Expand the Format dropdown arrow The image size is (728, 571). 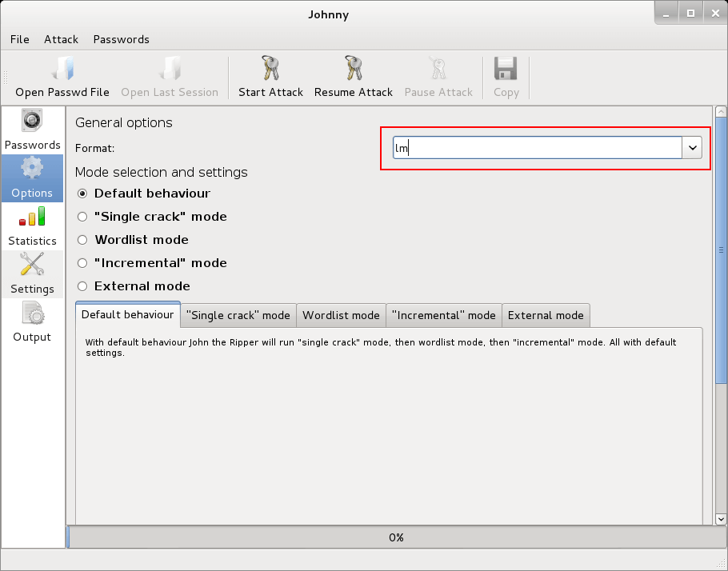(692, 148)
